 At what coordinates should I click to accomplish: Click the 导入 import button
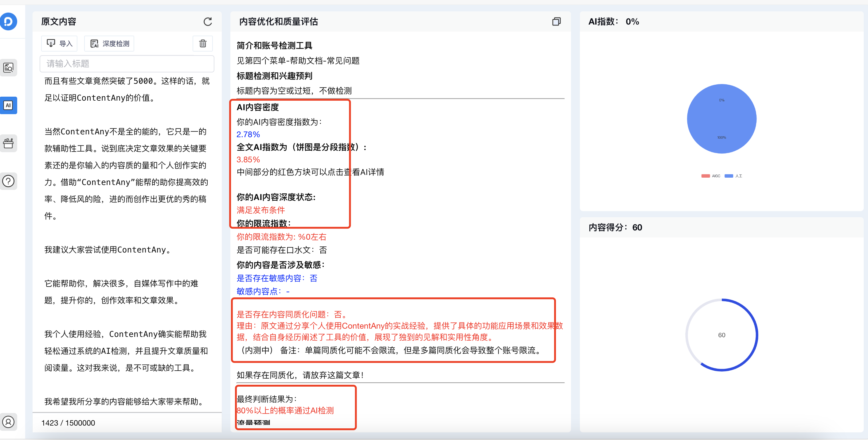(59, 44)
